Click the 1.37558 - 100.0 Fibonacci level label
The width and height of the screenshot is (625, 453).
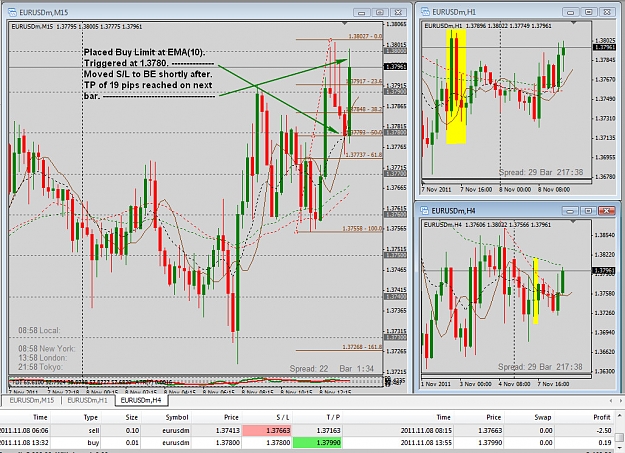pos(362,229)
